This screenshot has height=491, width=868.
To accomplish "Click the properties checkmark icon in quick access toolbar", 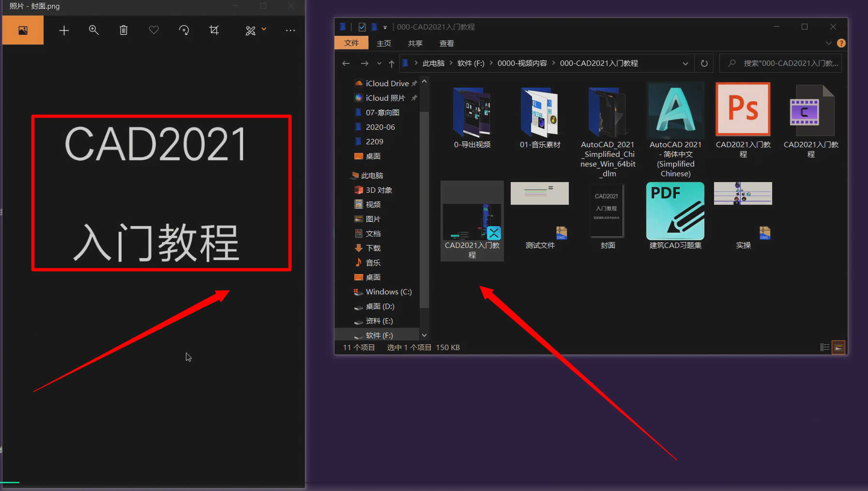I will [362, 27].
